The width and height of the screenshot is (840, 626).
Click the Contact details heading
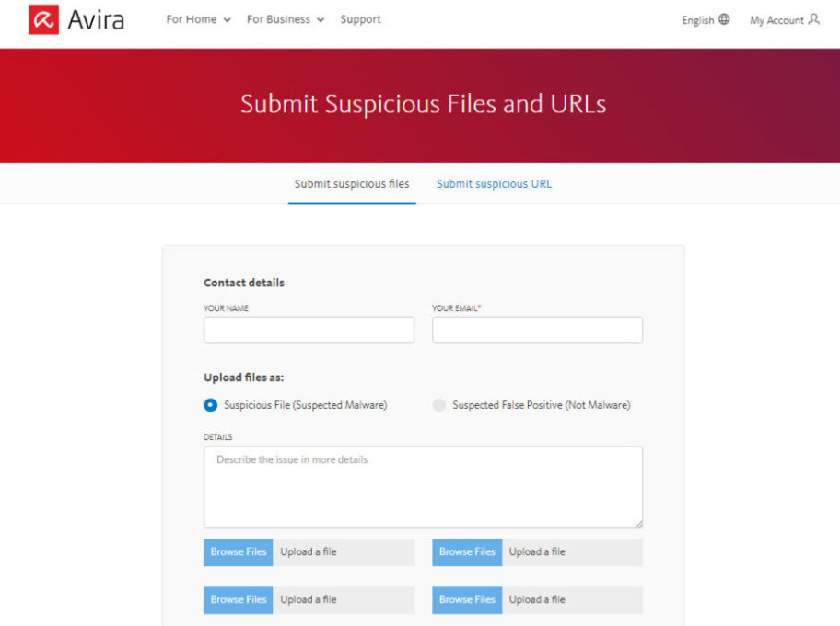(244, 283)
